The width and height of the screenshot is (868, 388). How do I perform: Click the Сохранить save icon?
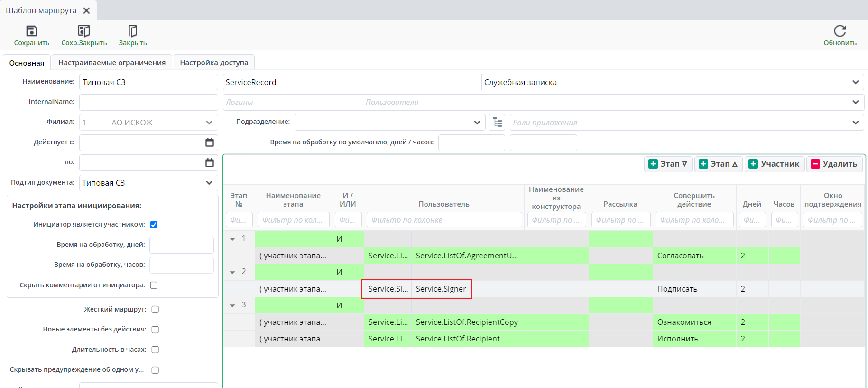click(31, 31)
